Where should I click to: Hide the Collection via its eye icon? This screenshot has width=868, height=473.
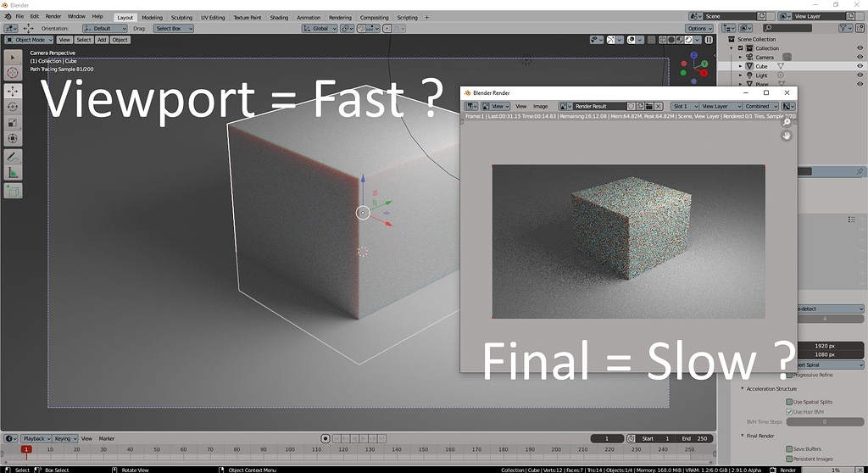pyautogui.click(x=860, y=48)
